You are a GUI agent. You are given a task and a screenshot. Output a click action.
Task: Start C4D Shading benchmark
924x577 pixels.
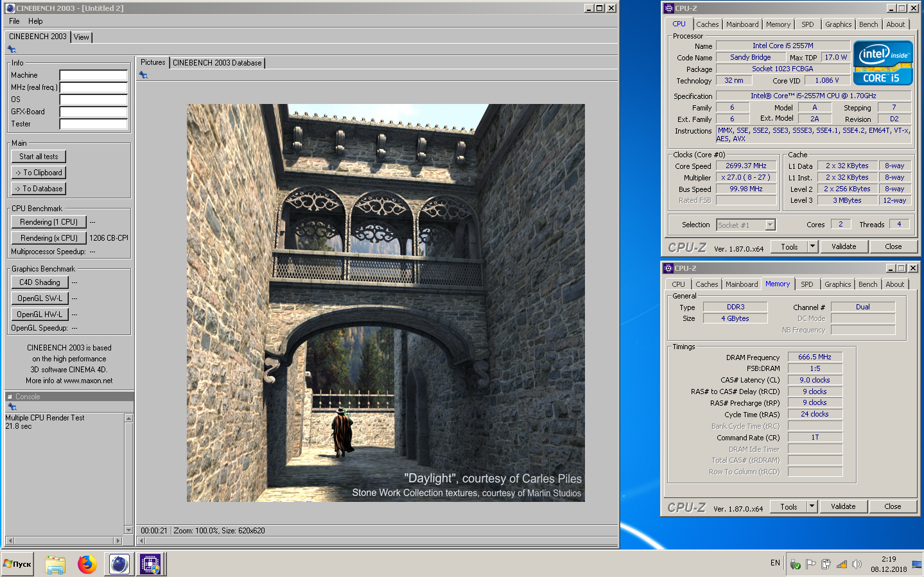(40, 282)
